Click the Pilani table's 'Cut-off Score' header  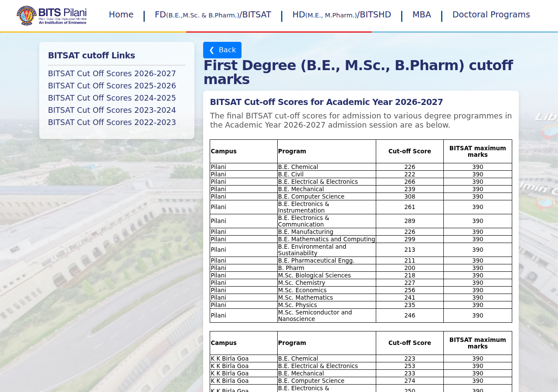pos(410,152)
